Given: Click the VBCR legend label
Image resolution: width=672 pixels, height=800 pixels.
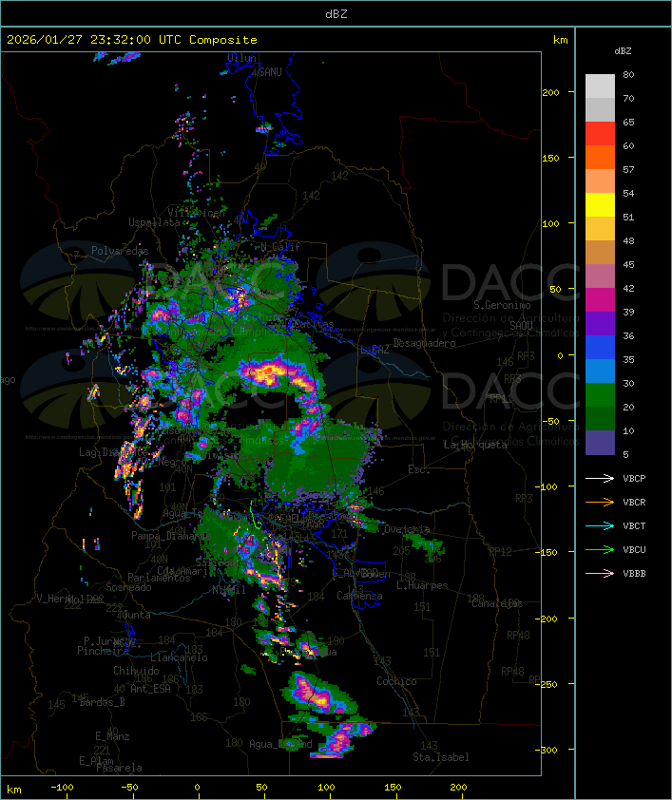Looking at the screenshot, I should point(634,502).
